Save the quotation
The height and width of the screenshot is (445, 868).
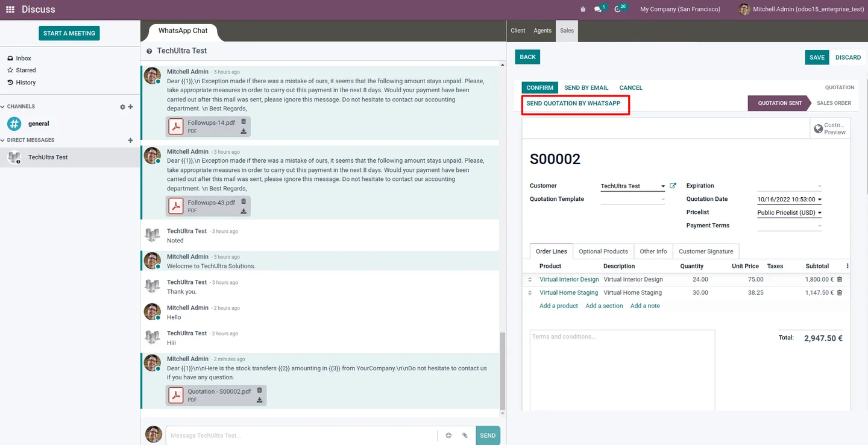click(x=817, y=57)
